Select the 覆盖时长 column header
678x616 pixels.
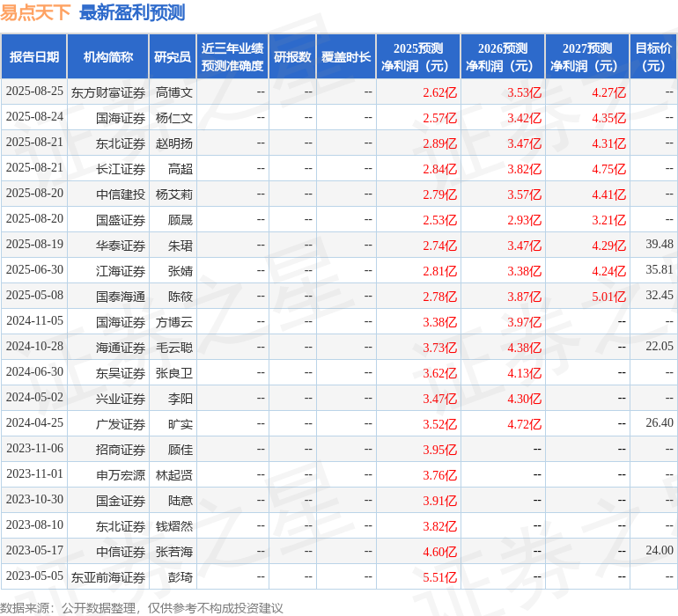click(x=346, y=57)
